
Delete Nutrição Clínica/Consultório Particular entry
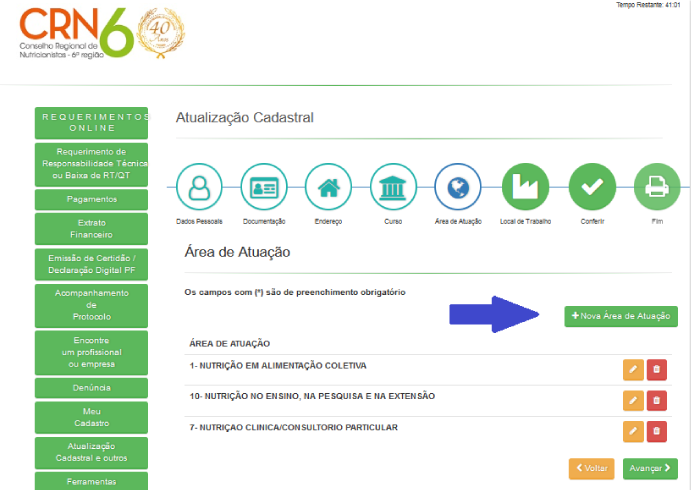tap(657, 431)
